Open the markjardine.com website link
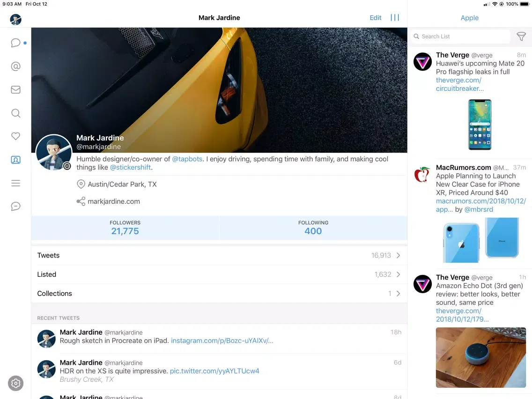 (114, 201)
